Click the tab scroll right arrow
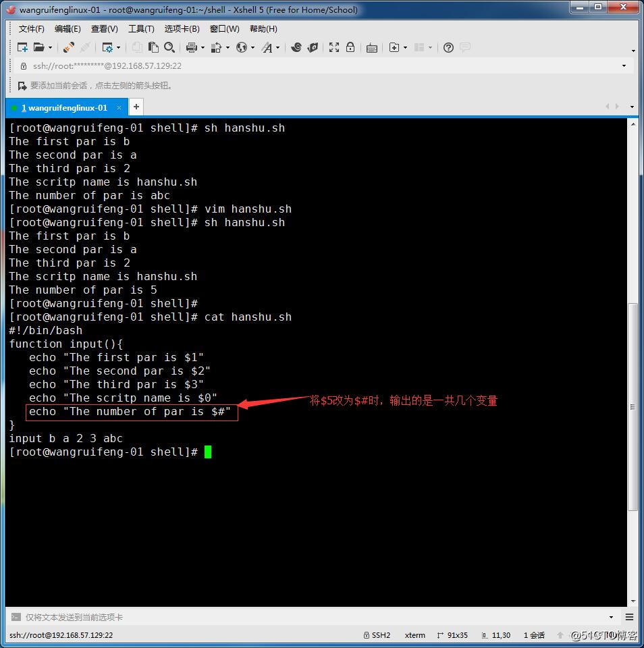The height and width of the screenshot is (648, 644). click(617, 107)
